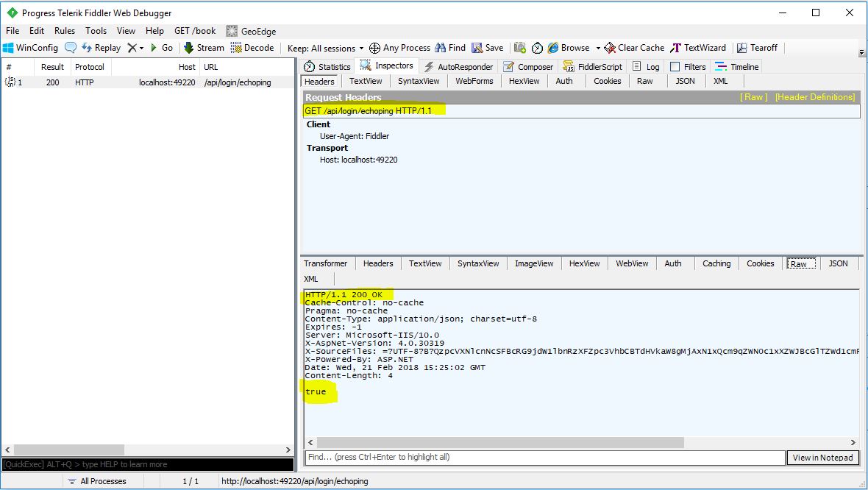Click the GeoEdge menu item
This screenshot has height=490, width=868.
click(x=252, y=31)
